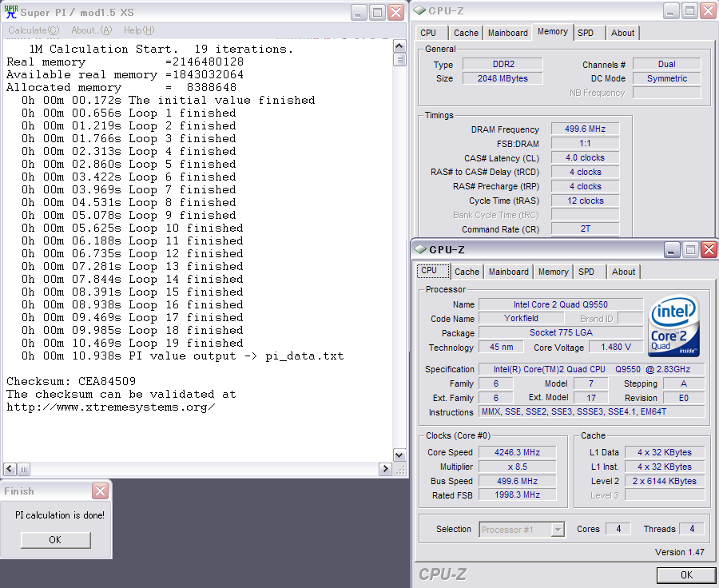This screenshot has height=588, width=719.
Task: Open About tab in lower CPU-Z window
Action: (x=624, y=272)
